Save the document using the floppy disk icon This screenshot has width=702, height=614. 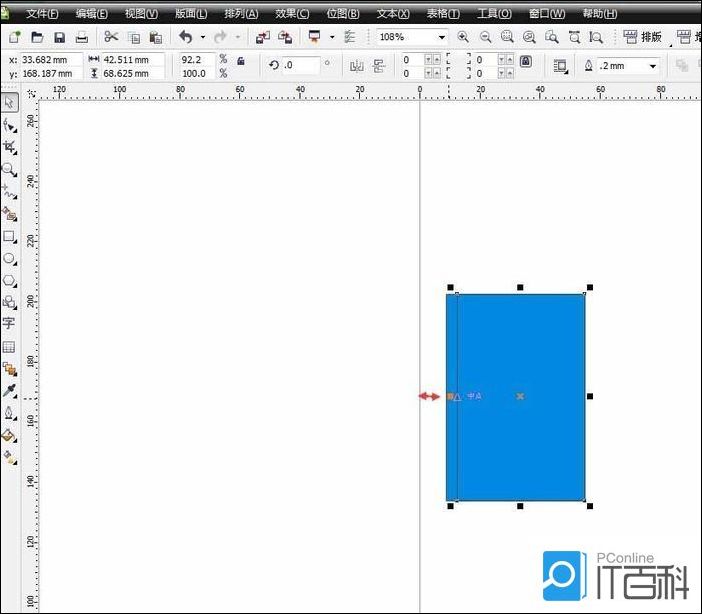[x=59, y=37]
